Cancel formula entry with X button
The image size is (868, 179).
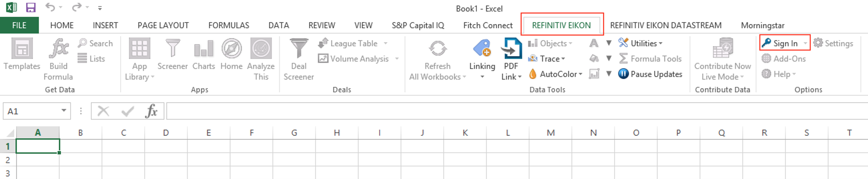pos(103,111)
